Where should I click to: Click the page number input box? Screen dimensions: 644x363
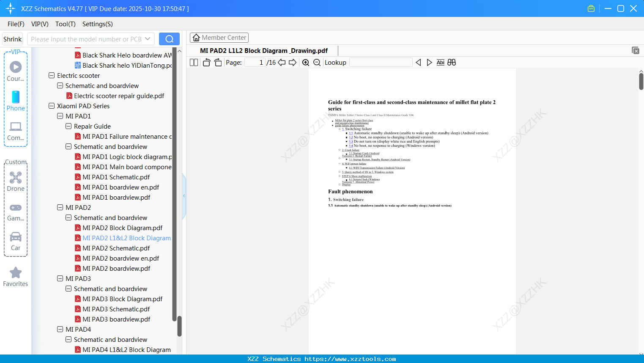coord(255,63)
